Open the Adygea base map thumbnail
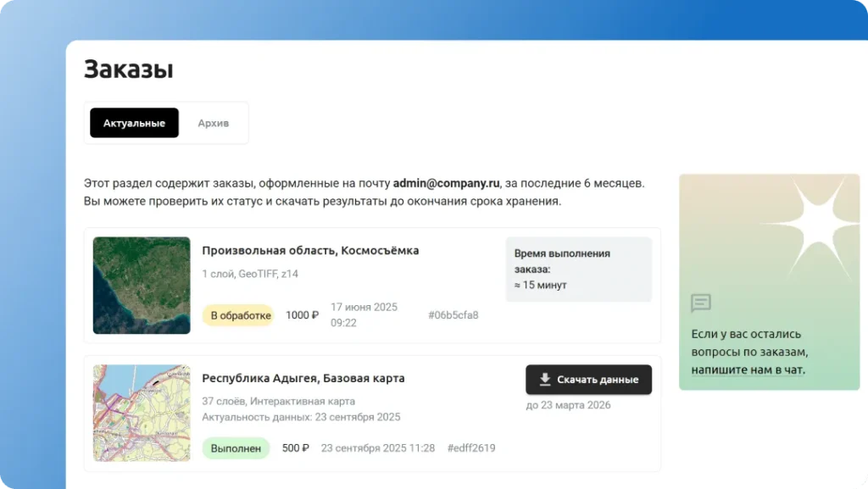Screen dimensions: 868x489 pos(142,413)
